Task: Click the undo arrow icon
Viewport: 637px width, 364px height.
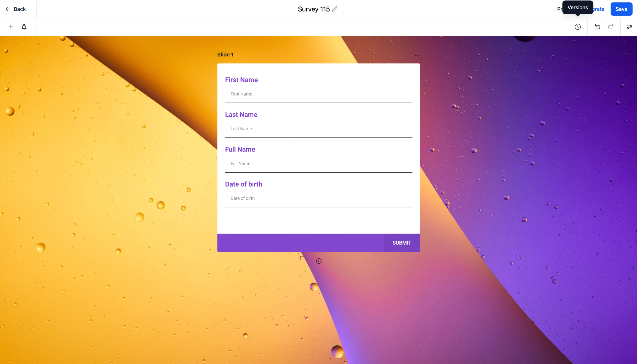Action: click(x=597, y=27)
